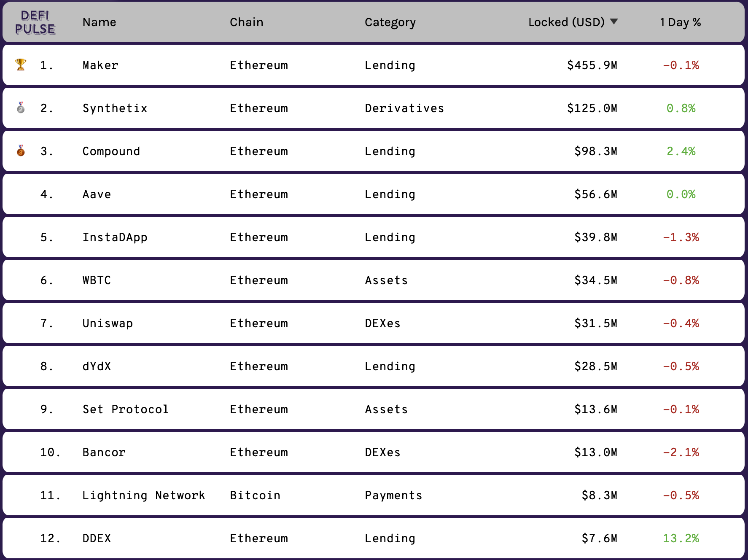Open the Maker project row
The height and width of the screenshot is (560, 748).
pos(374,65)
